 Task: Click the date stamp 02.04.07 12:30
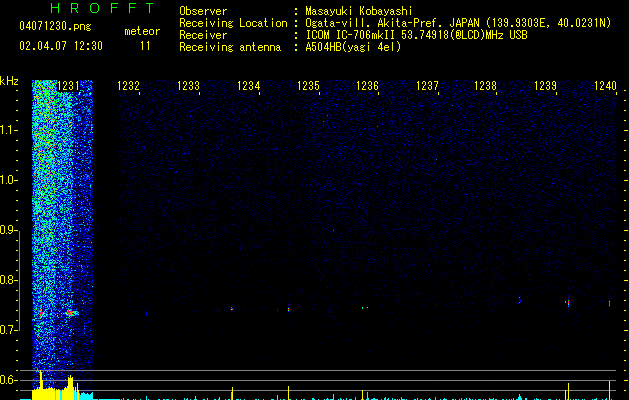pyautogui.click(x=61, y=46)
